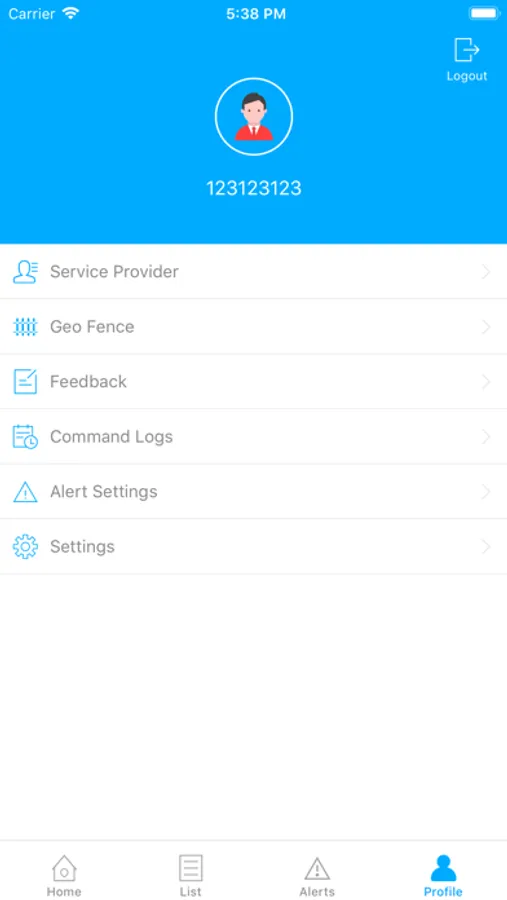Click the Settings gear icon
This screenshot has height=900, width=507.
25,546
